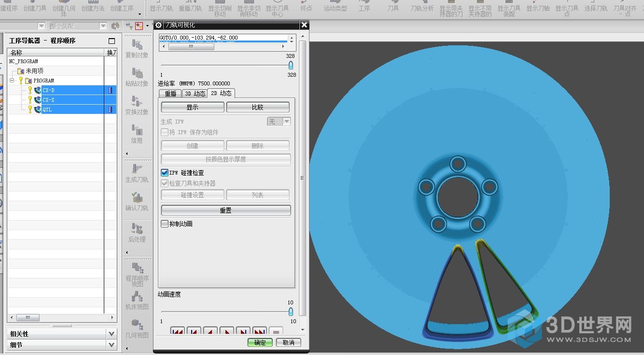Select the 未用项 (unused items) node

34,71
